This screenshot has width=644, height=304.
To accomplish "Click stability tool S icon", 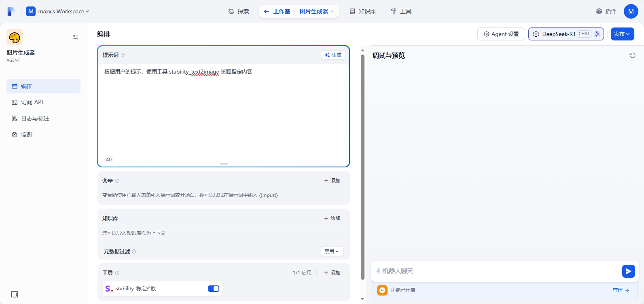I will pos(109,289).
